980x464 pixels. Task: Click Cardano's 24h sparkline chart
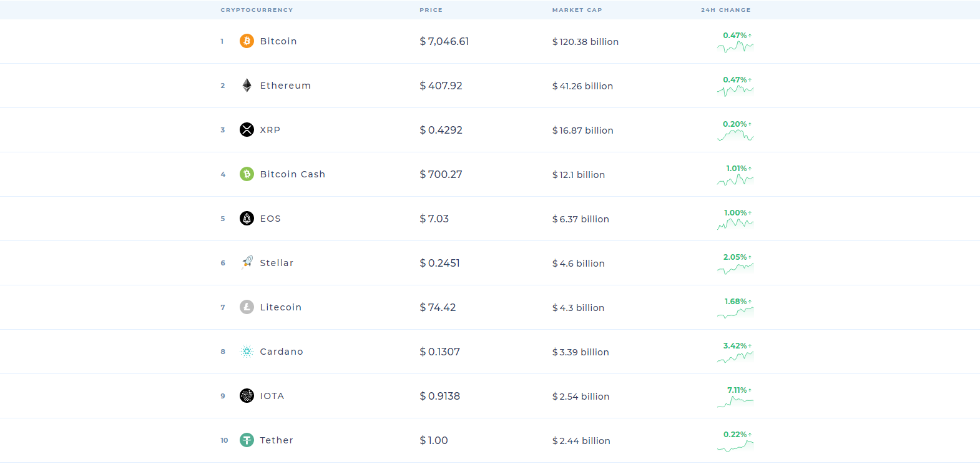coord(735,357)
